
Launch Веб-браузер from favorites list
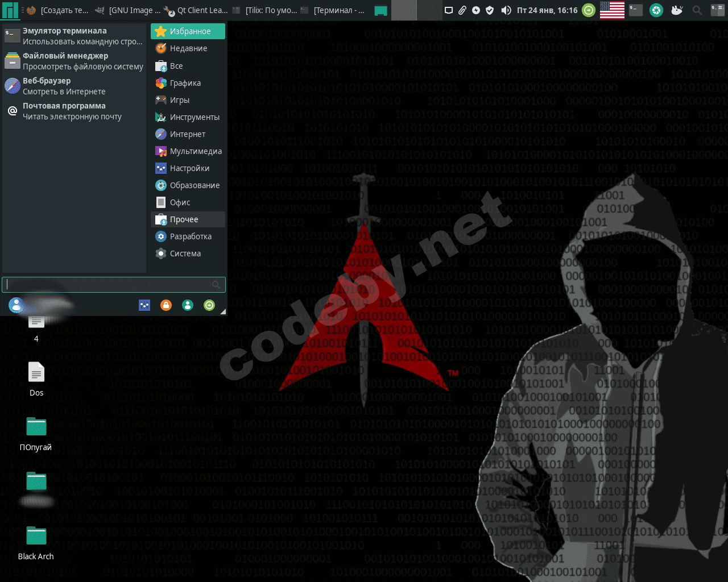click(74, 86)
